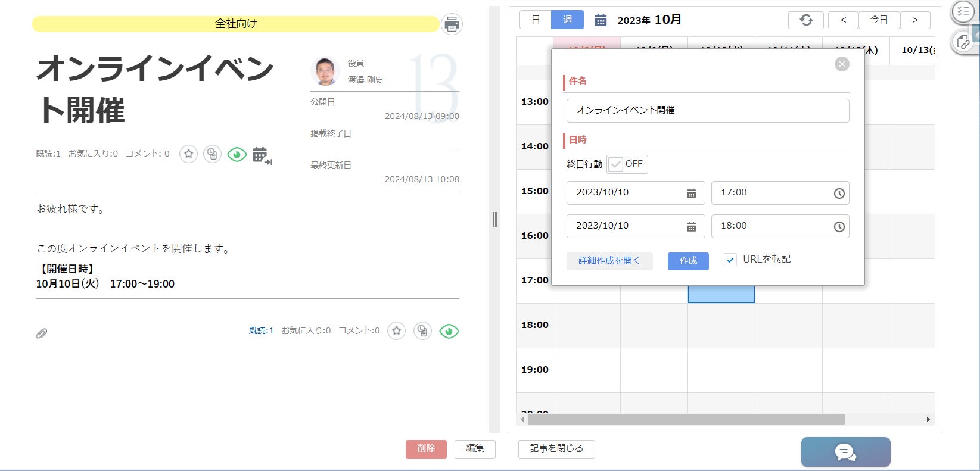Click the calendar's horizontal scrollbar thumb
980x471 pixels.
click(x=686, y=419)
